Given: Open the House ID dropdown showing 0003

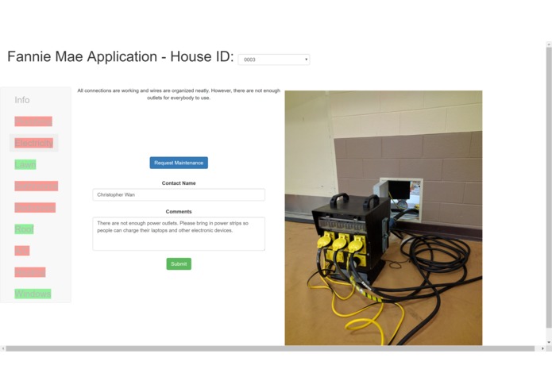Looking at the screenshot, I should 274,60.
